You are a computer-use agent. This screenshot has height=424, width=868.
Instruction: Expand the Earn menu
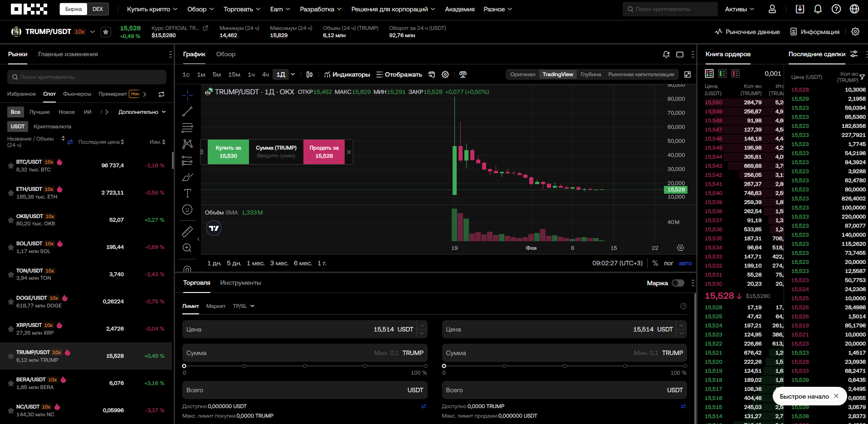(x=280, y=9)
